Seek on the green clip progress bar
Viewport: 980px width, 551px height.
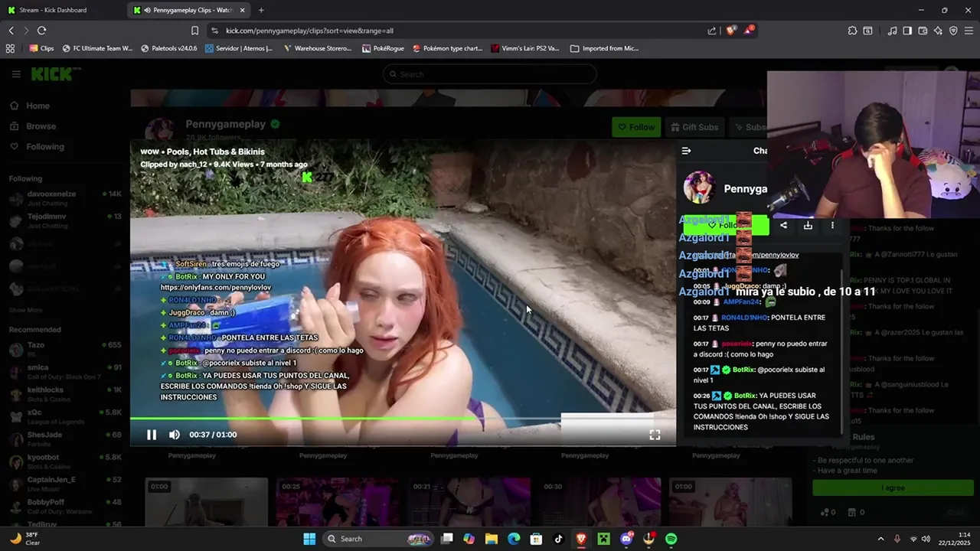click(403, 419)
